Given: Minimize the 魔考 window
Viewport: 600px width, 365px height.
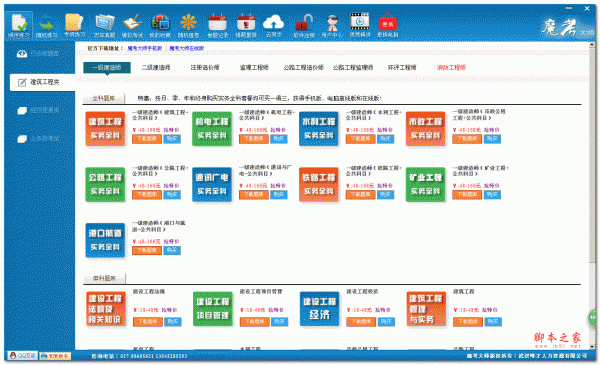Looking at the screenshot, I should (569, 8).
